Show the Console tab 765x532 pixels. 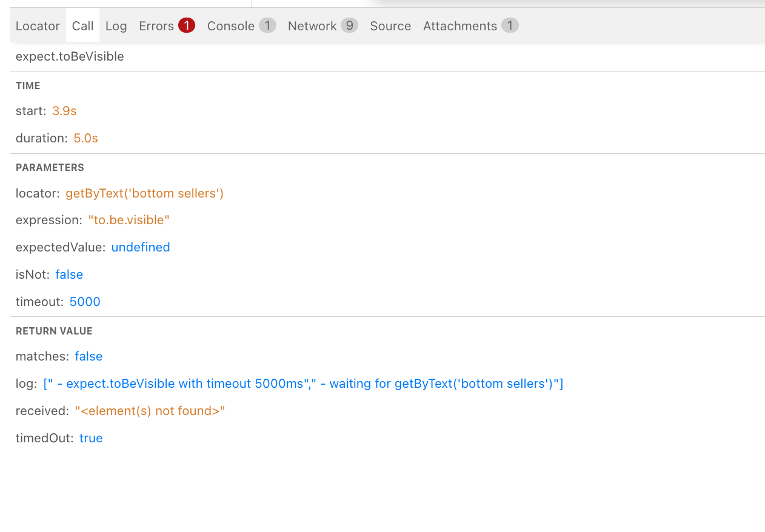(x=230, y=26)
